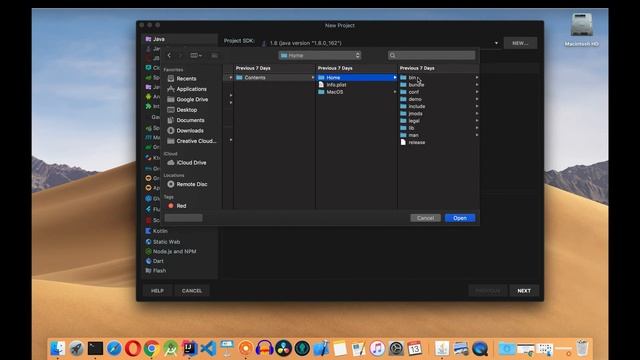The width and height of the screenshot is (640, 360).
Task: Open Finder from the dock
Action: 58,349
